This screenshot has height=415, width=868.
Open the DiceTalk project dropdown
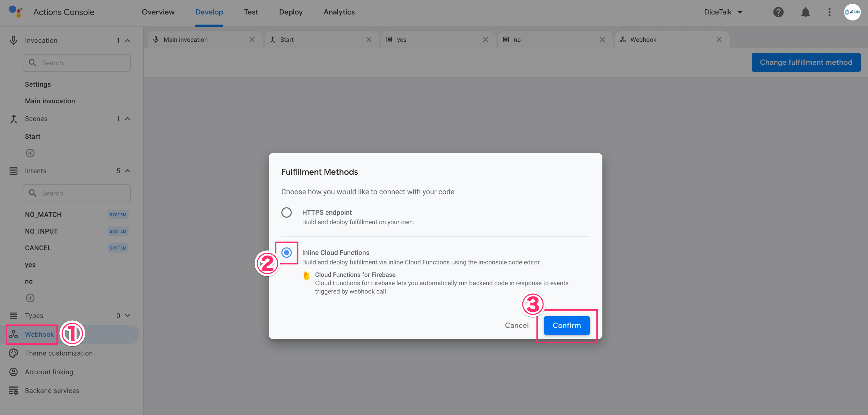(723, 12)
